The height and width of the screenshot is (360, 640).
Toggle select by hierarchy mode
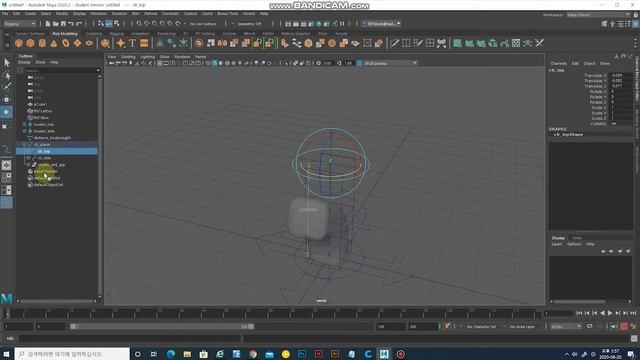(x=101, y=24)
